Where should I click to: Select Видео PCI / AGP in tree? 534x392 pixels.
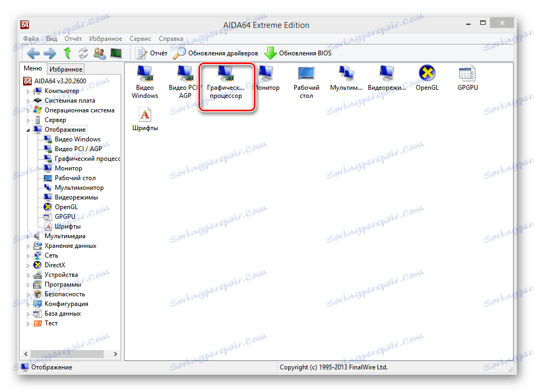pos(73,149)
